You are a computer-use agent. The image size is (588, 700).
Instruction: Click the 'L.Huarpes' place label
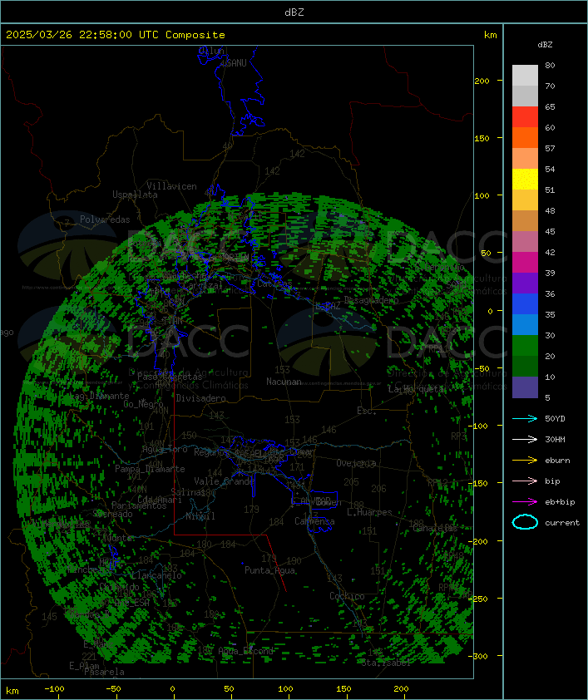point(369,512)
